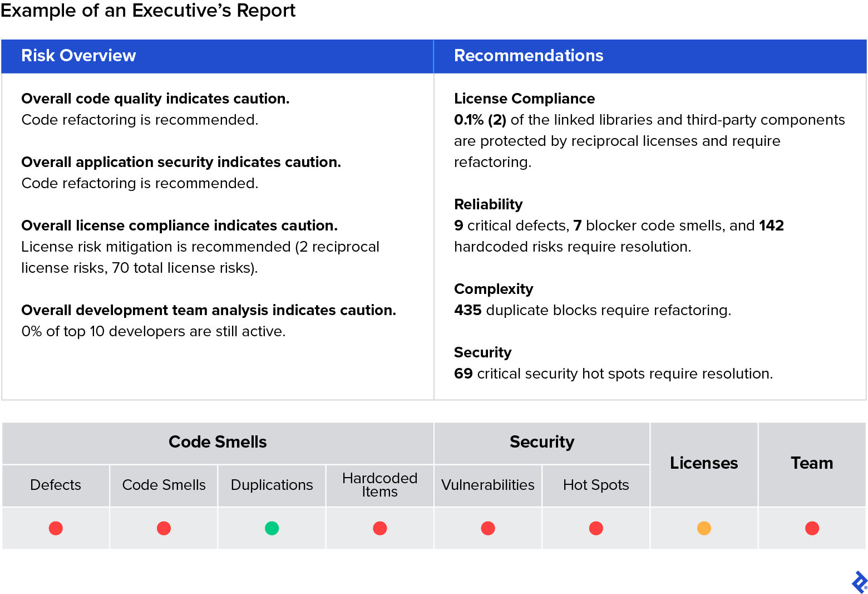Image resolution: width=868 pixels, height=594 pixels.
Task: Expand the Code Smells column group
Action: point(217,441)
